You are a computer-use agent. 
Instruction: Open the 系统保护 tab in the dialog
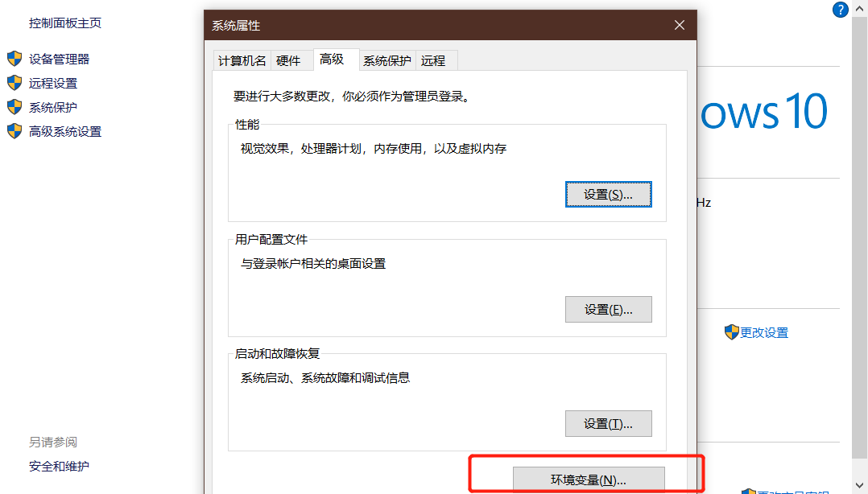pyautogui.click(x=386, y=60)
